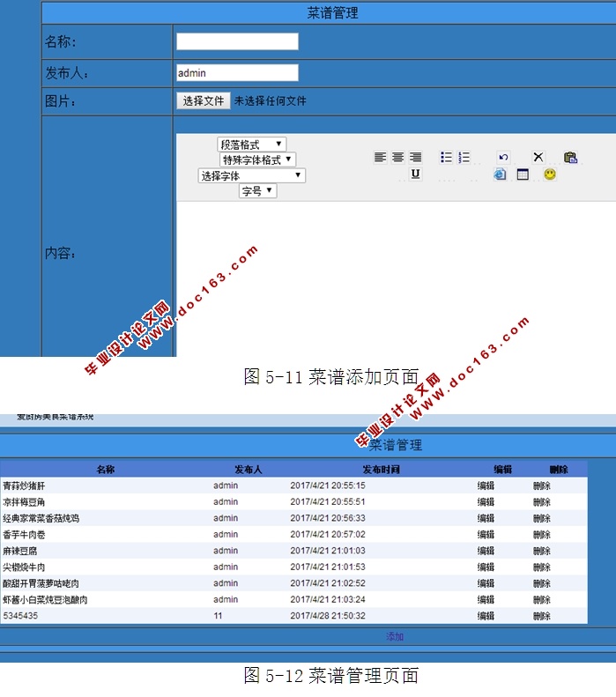Align text left in editor toolbar
616x697 pixels.
(380, 158)
